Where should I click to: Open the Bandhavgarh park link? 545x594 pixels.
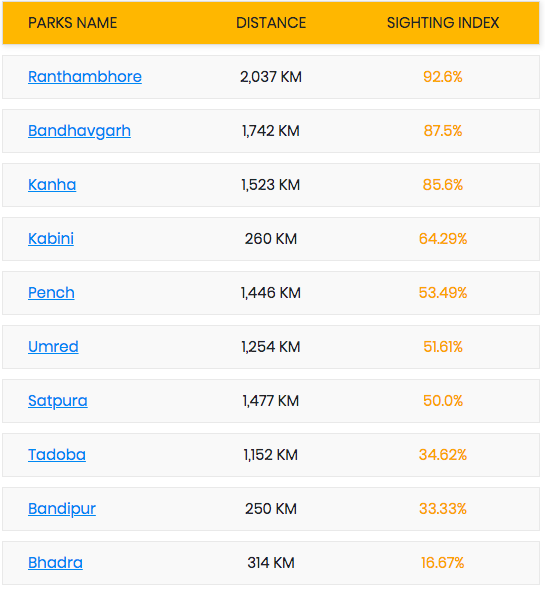80,131
